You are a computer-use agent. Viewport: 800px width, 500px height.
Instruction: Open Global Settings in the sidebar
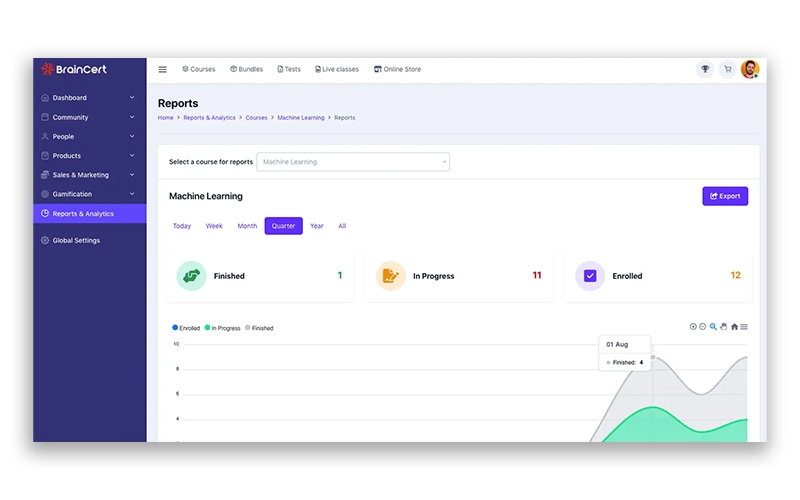[x=76, y=240]
